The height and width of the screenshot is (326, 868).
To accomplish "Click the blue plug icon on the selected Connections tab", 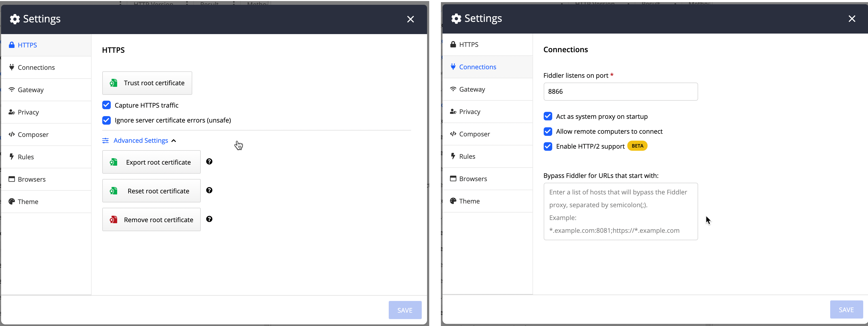I will 453,67.
